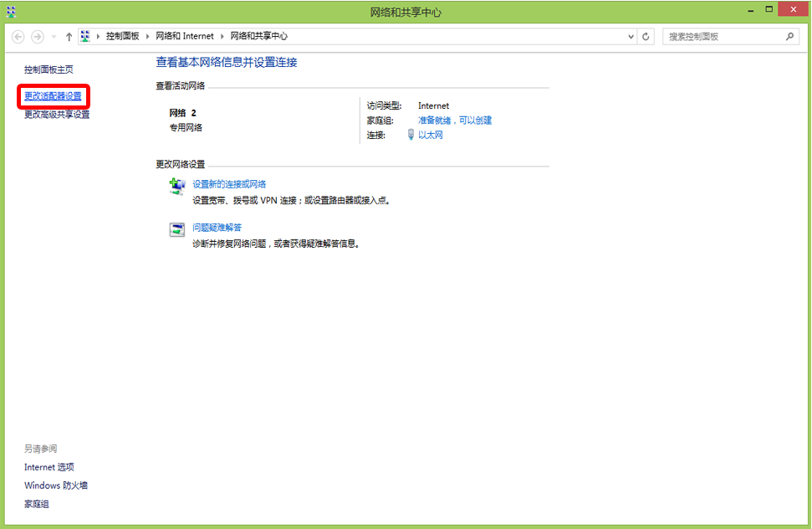Click the 设置新的连接或网络 icon
The height and width of the screenshot is (529, 812).
point(177,187)
